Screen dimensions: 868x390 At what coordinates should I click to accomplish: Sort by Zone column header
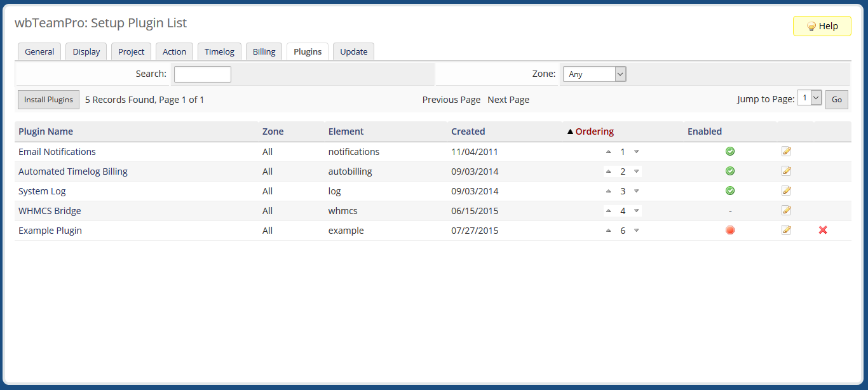[x=273, y=131]
